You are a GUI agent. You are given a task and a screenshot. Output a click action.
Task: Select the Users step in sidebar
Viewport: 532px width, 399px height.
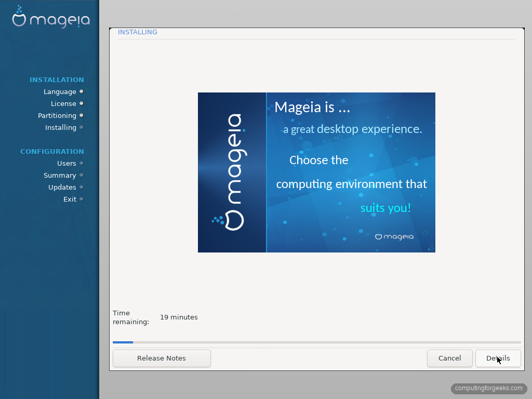click(66, 163)
